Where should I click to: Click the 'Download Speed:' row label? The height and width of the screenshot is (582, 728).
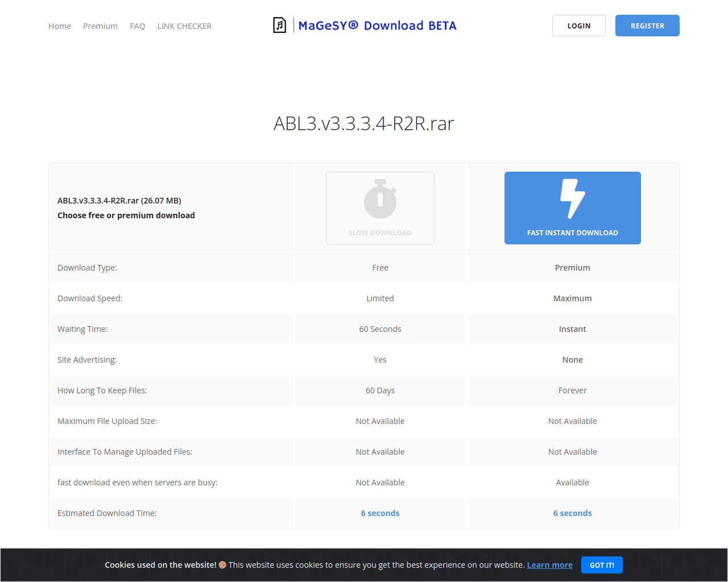pos(90,298)
